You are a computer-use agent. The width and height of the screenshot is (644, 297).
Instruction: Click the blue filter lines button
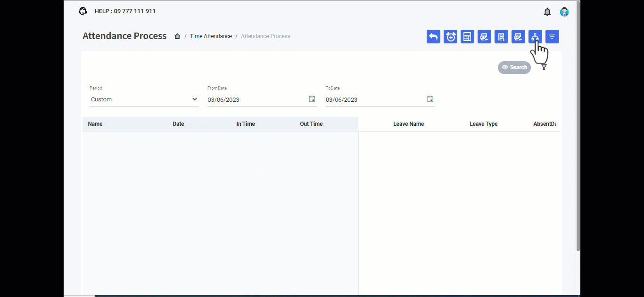coord(552,37)
